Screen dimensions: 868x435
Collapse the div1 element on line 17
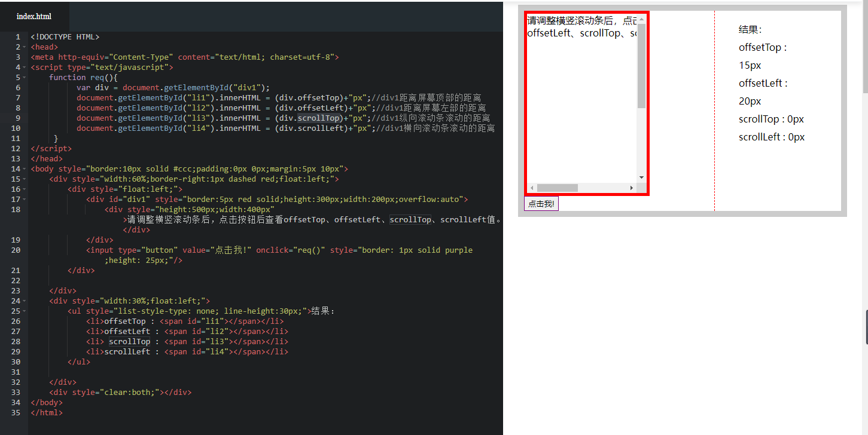pos(24,200)
